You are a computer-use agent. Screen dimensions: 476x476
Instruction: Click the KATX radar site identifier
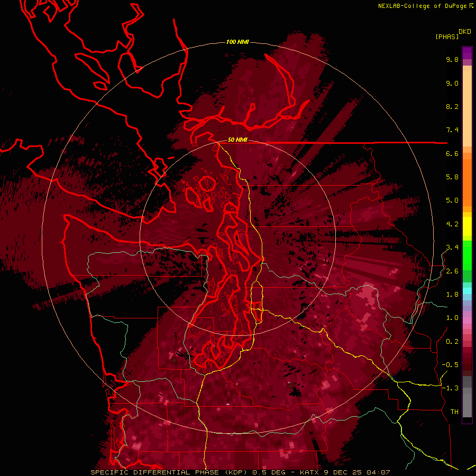coord(309,472)
